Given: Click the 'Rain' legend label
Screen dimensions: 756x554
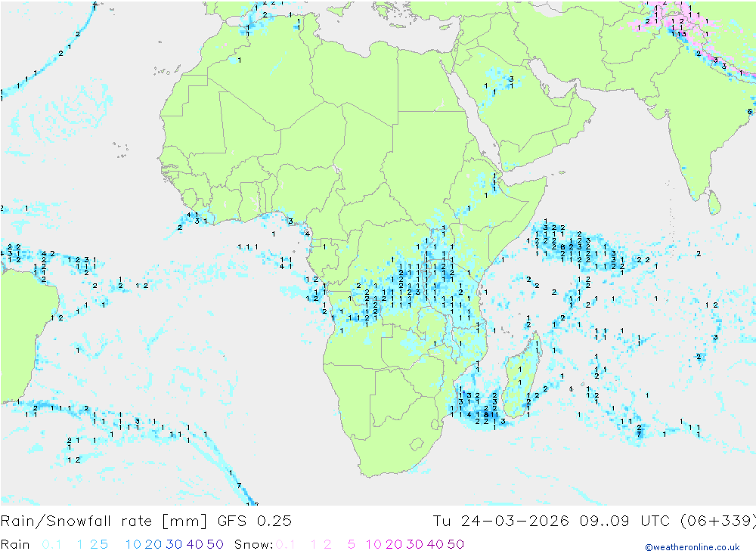Looking at the screenshot, I should point(15,544).
